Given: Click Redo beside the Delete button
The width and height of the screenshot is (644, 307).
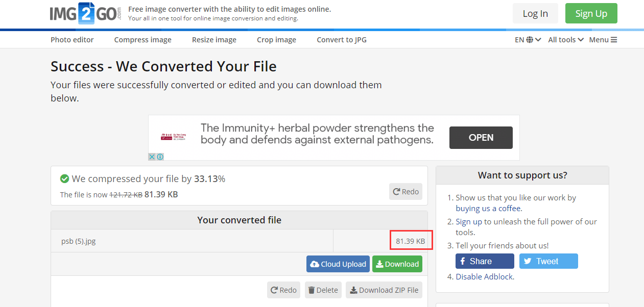Looking at the screenshot, I should (283, 290).
